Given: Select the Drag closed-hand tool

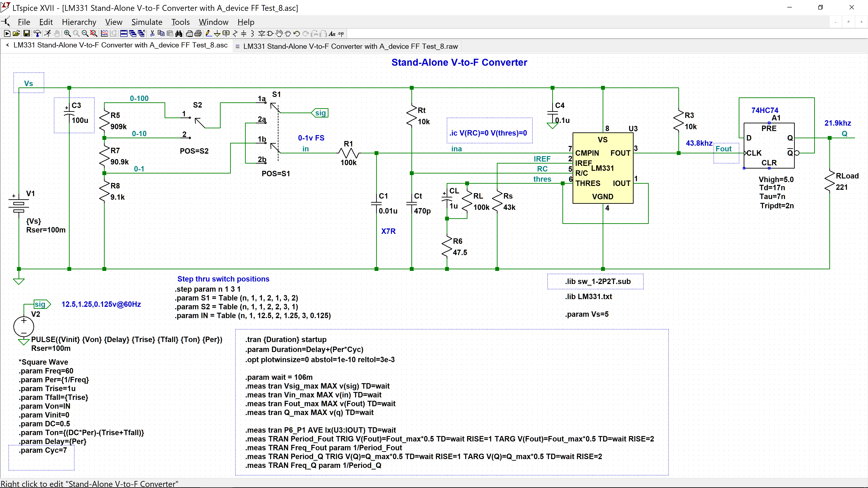Looking at the screenshot, I should [288, 34].
